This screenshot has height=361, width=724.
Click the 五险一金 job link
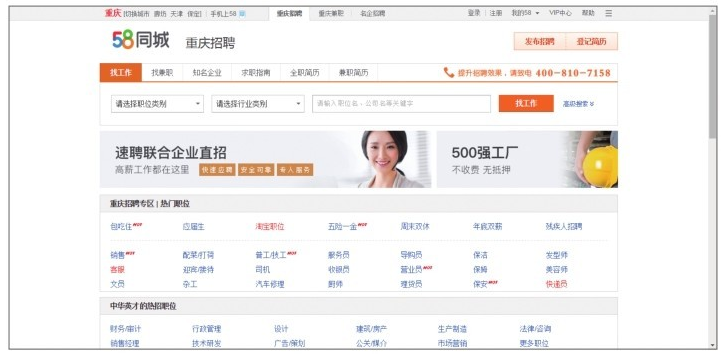tap(343, 227)
